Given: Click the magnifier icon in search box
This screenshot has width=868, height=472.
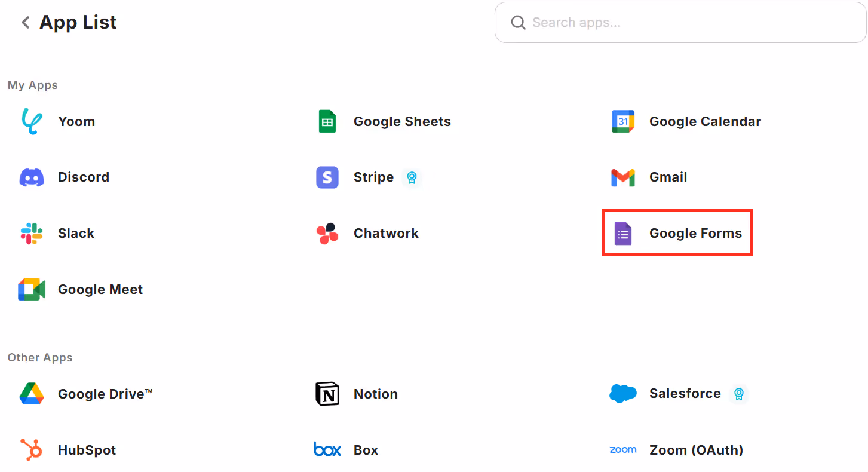Looking at the screenshot, I should 518,23.
